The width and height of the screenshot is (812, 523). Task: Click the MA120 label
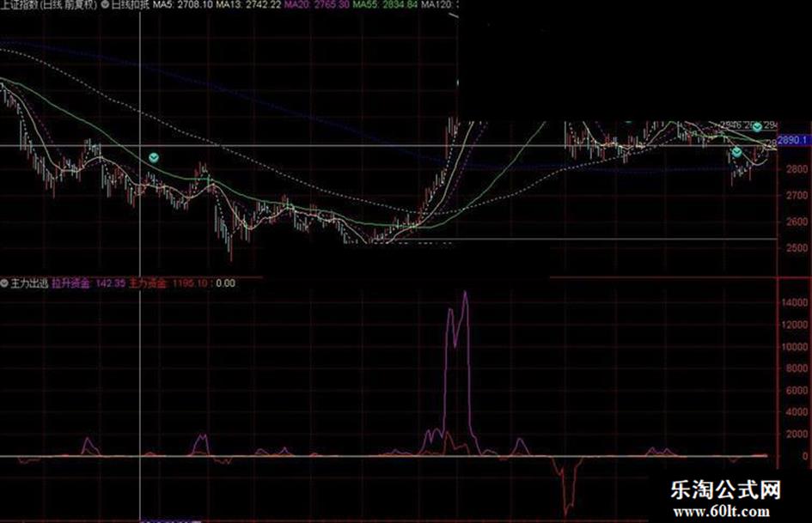(x=438, y=5)
